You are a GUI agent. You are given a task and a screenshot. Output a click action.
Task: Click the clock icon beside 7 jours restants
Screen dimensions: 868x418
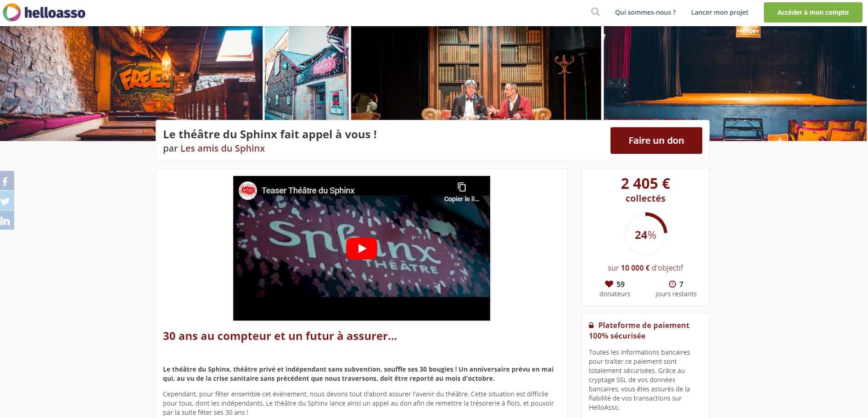point(672,284)
